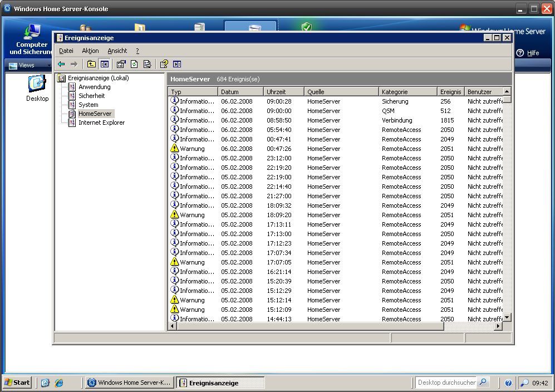The width and height of the screenshot is (555, 392).
Task: Select the Sicherung category cell
Action: [395, 101]
